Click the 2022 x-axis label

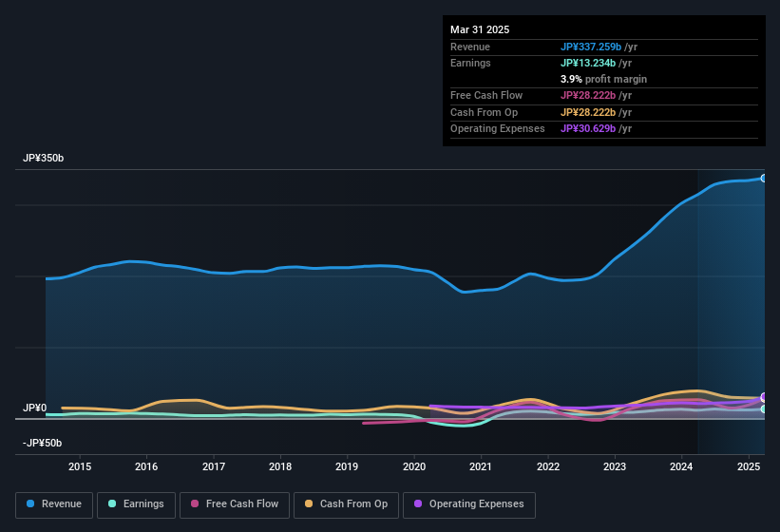click(x=547, y=466)
